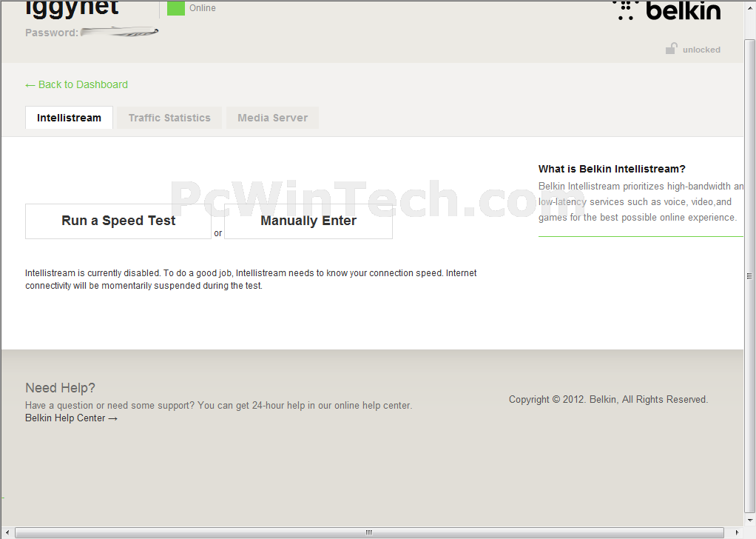
Task: Click the horizontal scrollbar right arrow
Action: coord(736,533)
